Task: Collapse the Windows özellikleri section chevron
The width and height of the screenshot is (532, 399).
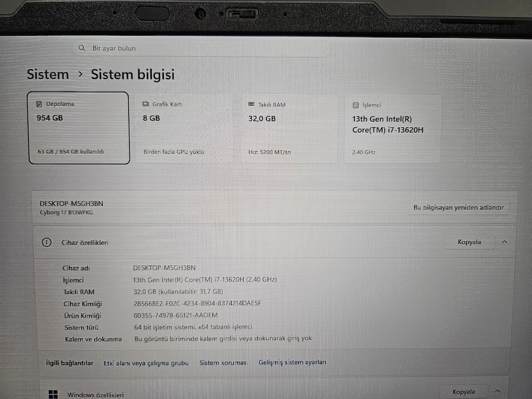Action: click(x=498, y=391)
